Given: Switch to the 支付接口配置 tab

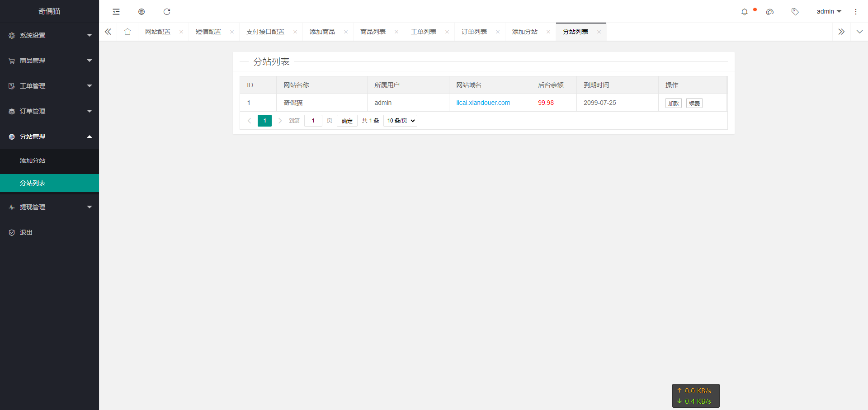Looking at the screenshot, I should pyautogui.click(x=265, y=32).
